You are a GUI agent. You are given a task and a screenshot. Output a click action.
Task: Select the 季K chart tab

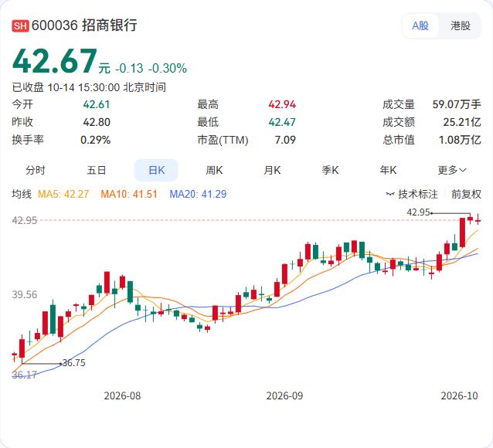[x=330, y=171]
